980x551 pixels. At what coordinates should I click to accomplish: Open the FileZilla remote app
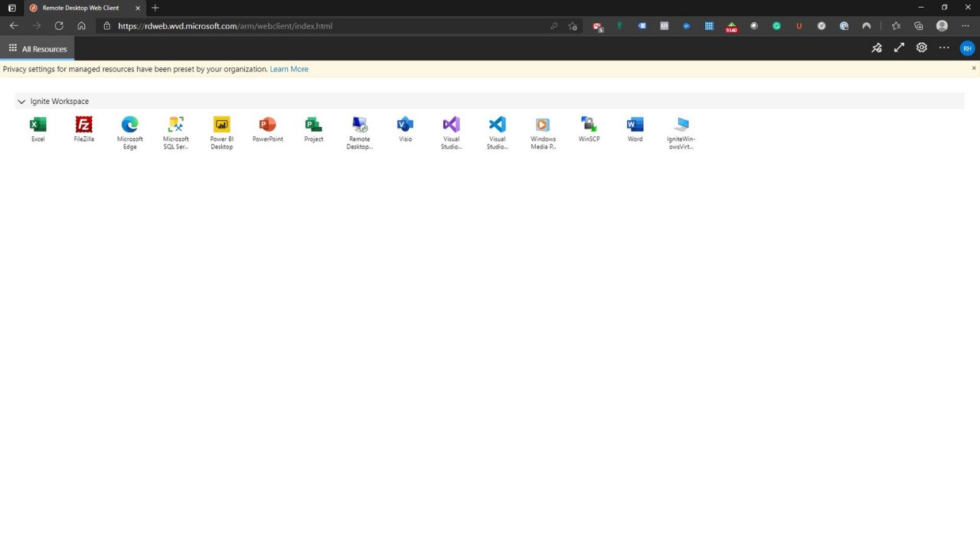(83, 129)
